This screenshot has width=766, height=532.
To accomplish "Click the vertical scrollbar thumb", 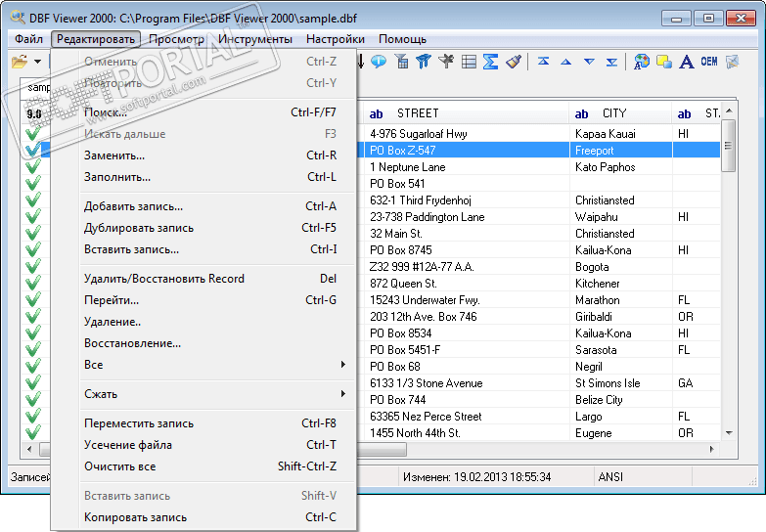I will (729, 146).
